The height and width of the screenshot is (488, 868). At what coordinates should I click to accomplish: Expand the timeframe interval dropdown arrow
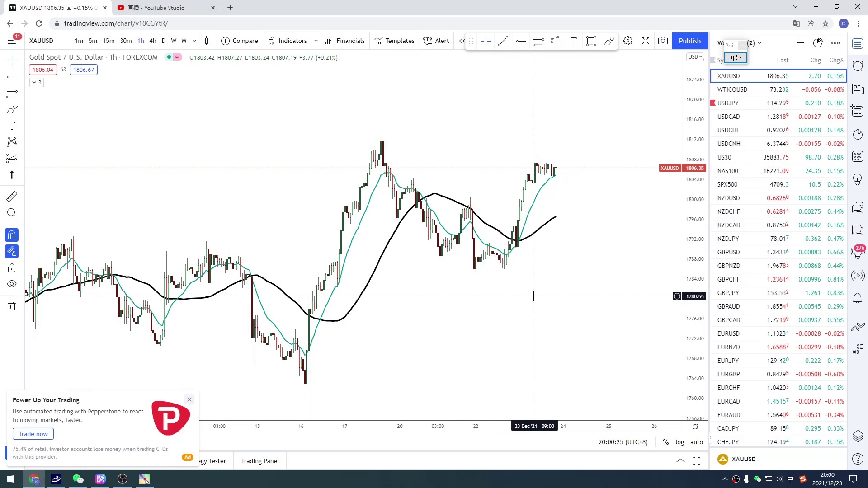coord(194,41)
